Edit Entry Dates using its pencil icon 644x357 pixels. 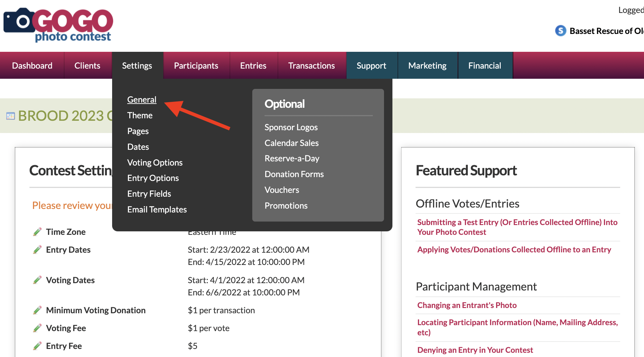(37, 250)
